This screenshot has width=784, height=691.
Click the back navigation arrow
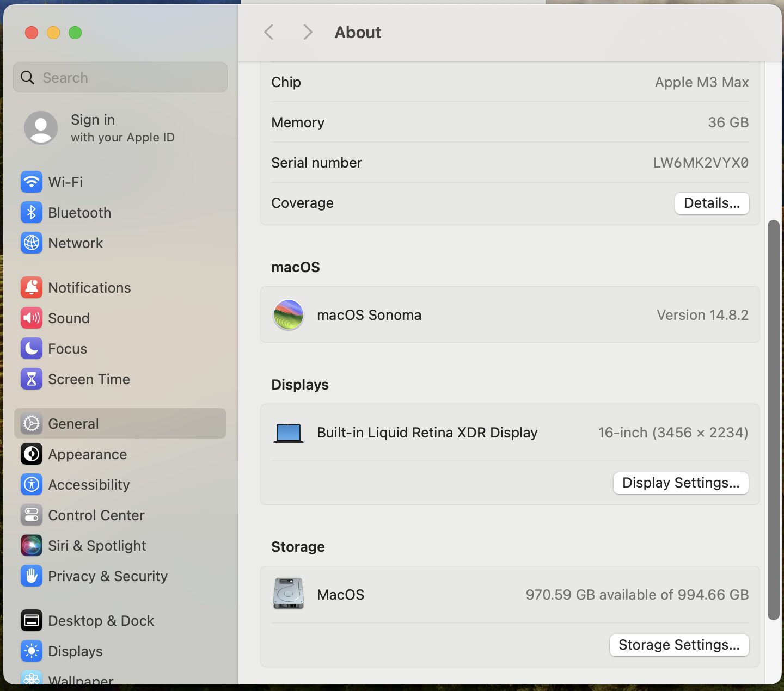[268, 32]
